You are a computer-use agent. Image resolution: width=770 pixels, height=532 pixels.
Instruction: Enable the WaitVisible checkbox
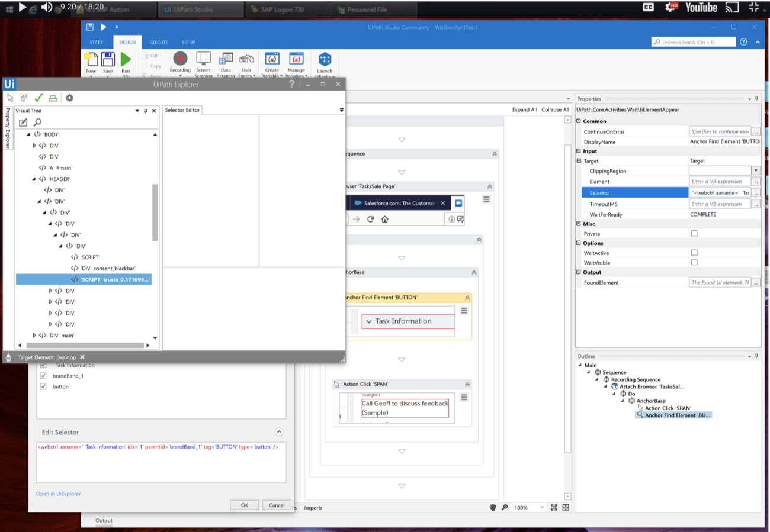tap(694, 262)
